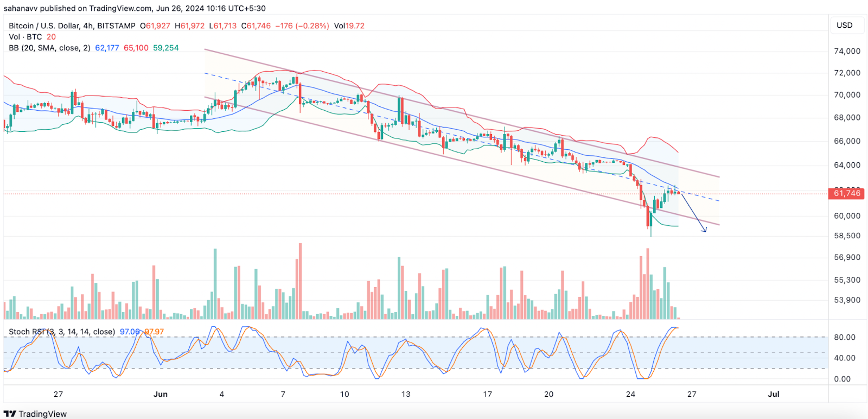
Task: Click the Stoch RSI indicator label
Action: 62,332
